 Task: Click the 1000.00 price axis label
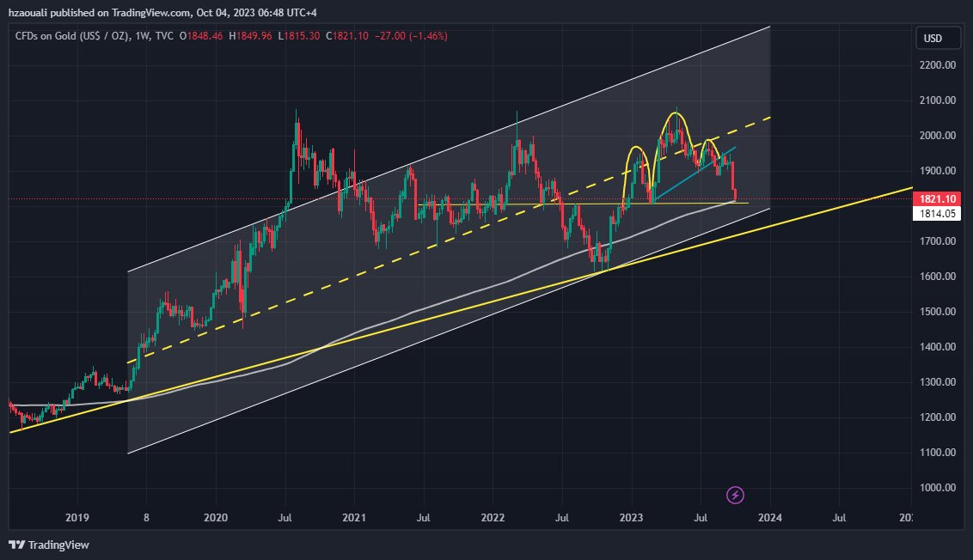pyautogui.click(x=938, y=488)
